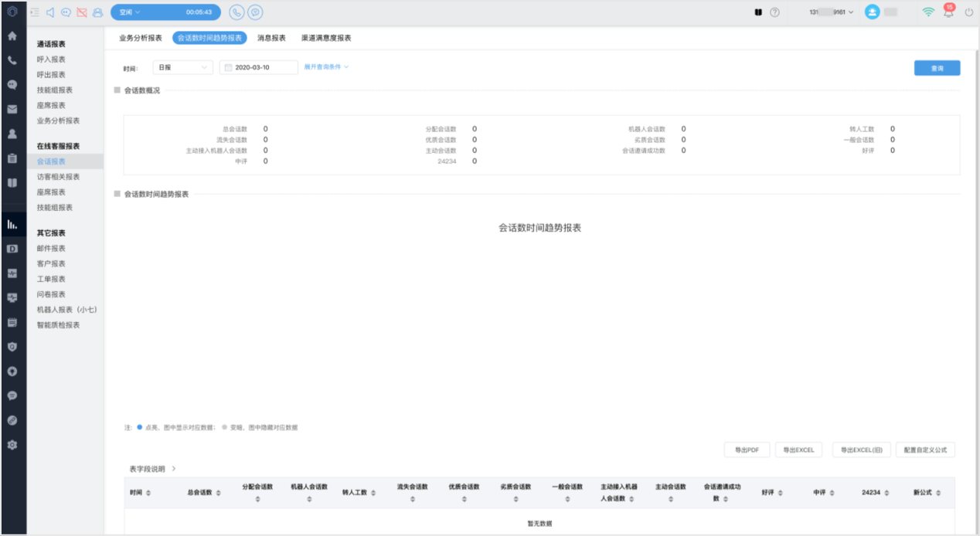980x536 pixels.
Task: Click the circular message icon beside phone
Action: (x=255, y=12)
